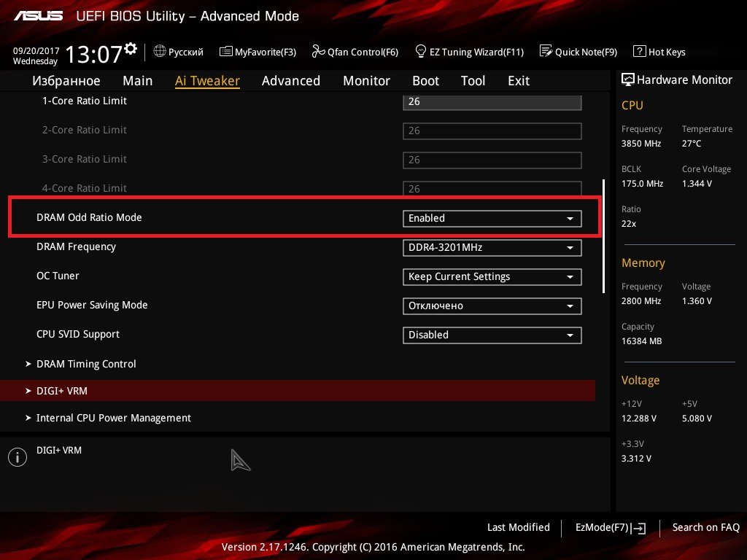Viewport: 747px width, 560px height.
Task: Switch to the Main tab
Action: click(x=138, y=81)
